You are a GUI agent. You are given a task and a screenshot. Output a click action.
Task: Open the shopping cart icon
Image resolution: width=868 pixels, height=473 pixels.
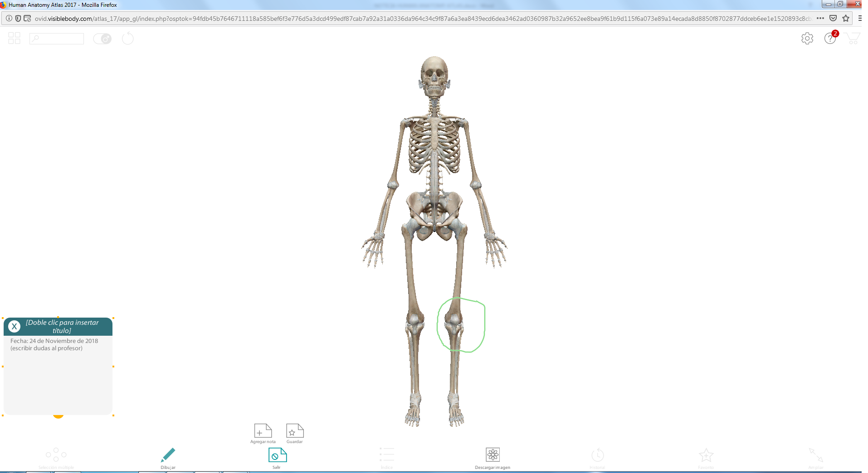pos(853,39)
